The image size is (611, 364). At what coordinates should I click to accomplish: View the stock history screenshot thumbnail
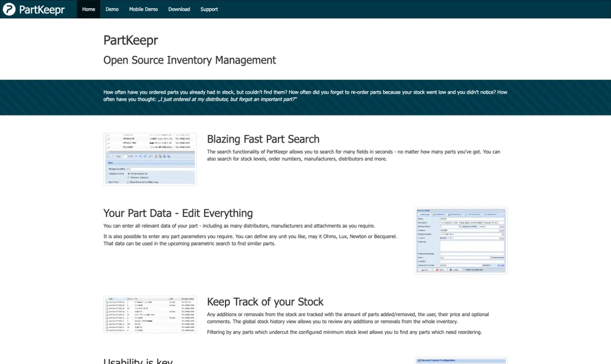point(150,314)
